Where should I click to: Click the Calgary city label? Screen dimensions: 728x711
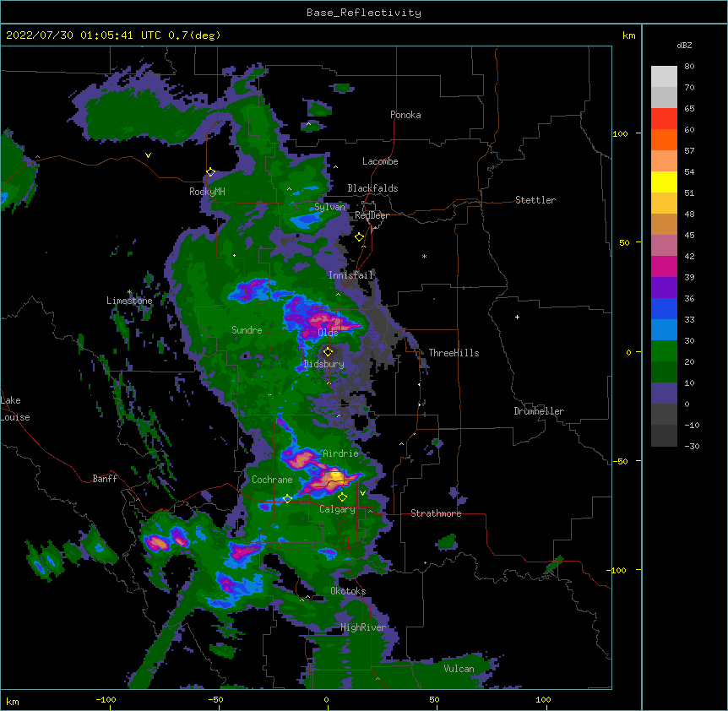337,509
